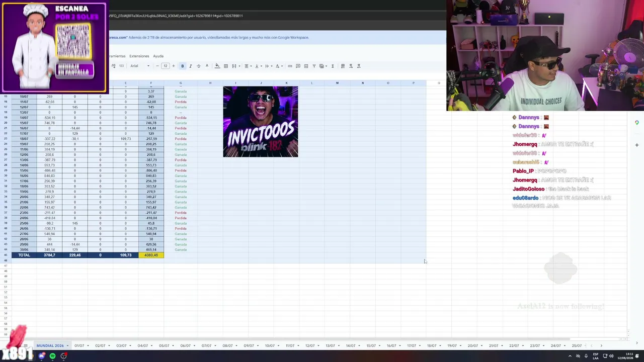Select column M header
The height and width of the screenshot is (362, 644).
click(x=337, y=83)
